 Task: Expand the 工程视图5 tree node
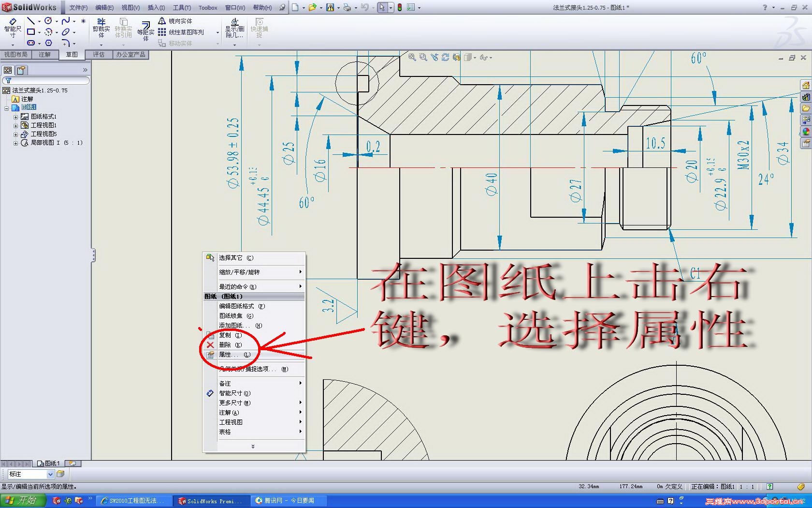click(15, 134)
